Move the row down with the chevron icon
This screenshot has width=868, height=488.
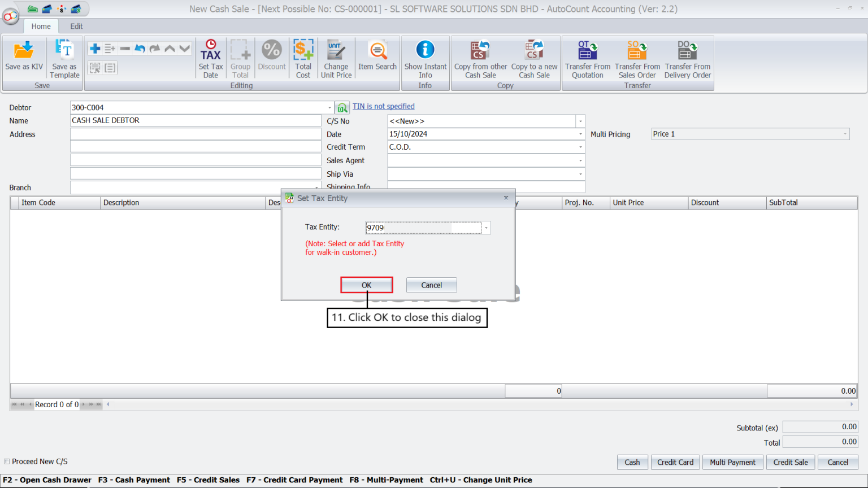(184, 49)
